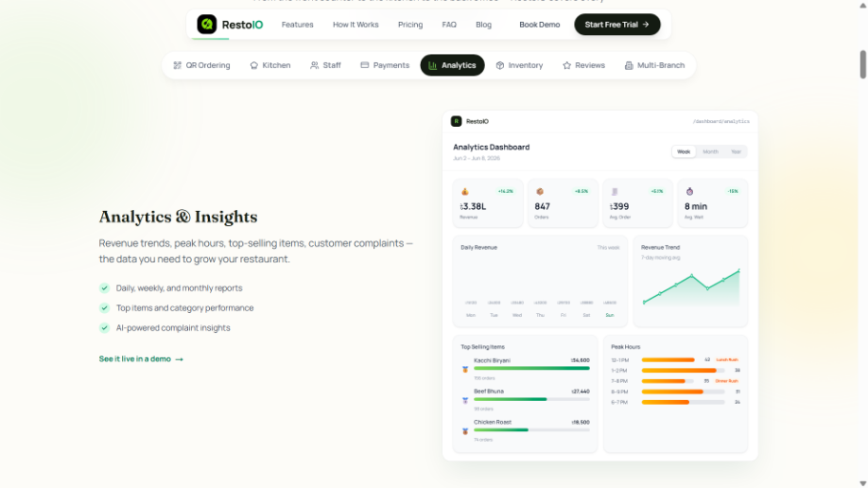Click the Beef Bhuna medal icon
Image resolution: width=868 pixels, height=488 pixels.
click(x=465, y=400)
